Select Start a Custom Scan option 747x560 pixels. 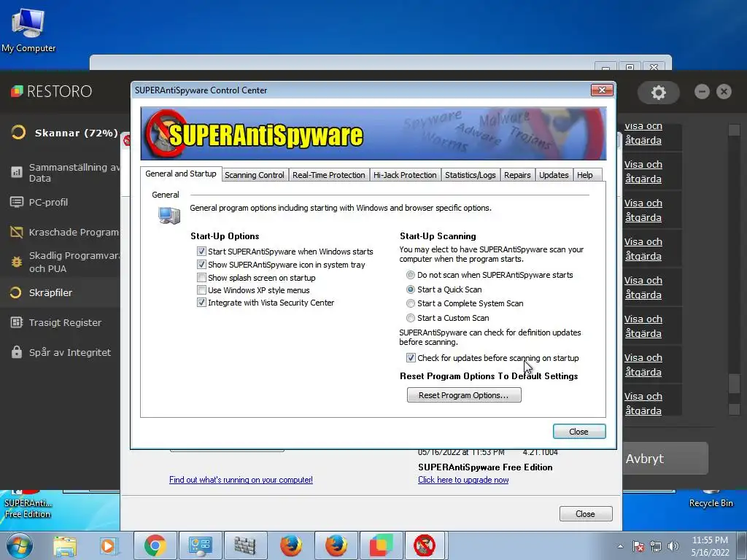click(x=410, y=318)
